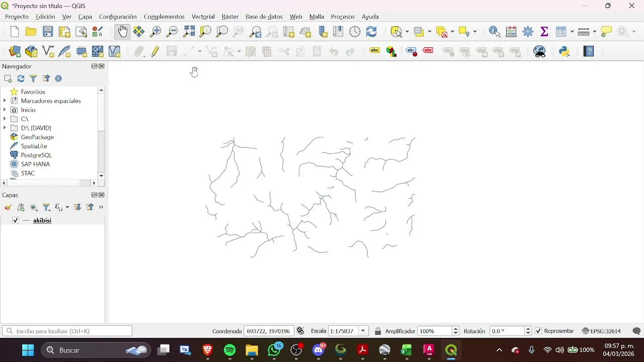Image resolution: width=644 pixels, height=362 pixels.
Task: Uncheck the akibisi layer visibility checkbox
Action: point(16,220)
